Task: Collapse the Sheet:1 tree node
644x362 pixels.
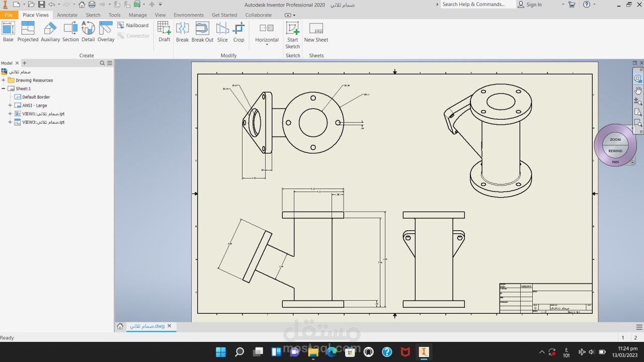Action: pos(4,88)
